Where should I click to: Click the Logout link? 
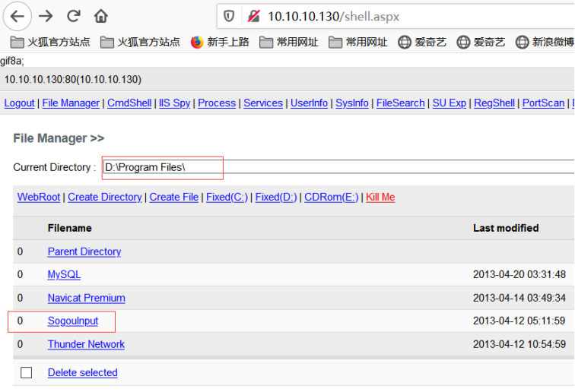(19, 103)
